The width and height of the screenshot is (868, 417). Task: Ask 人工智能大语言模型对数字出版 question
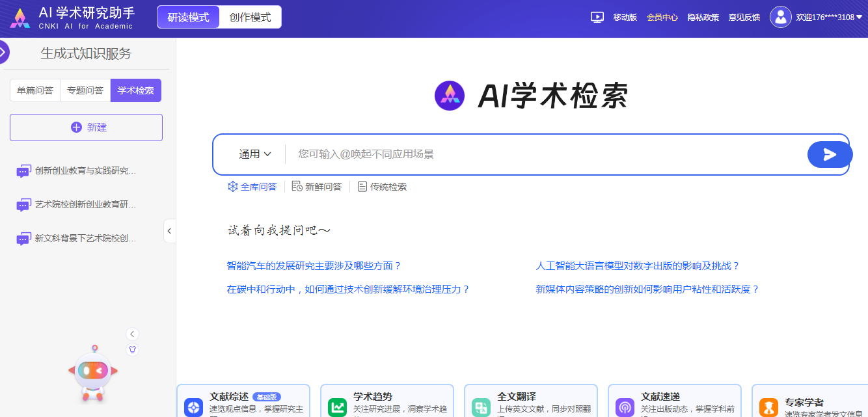click(638, 266)
